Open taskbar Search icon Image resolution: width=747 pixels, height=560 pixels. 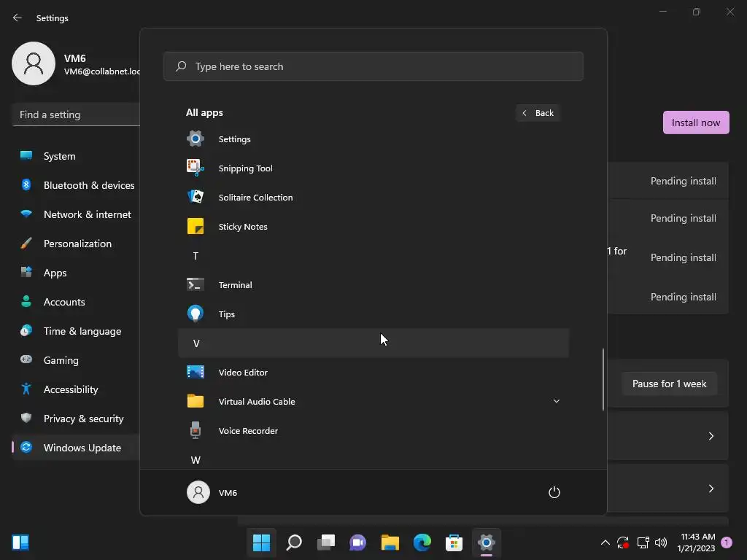[294, 542]
